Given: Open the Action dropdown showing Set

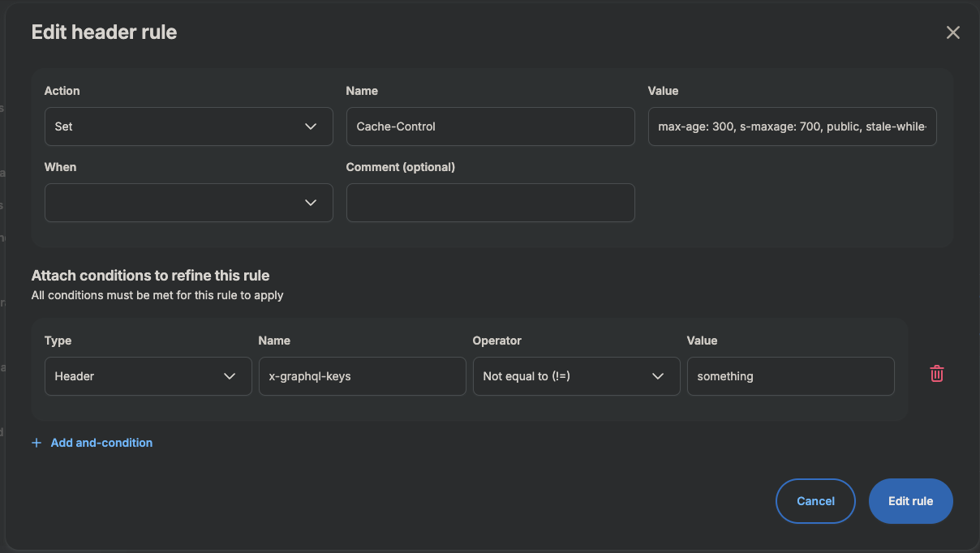Looking at the screenshot, I should 189,126.
